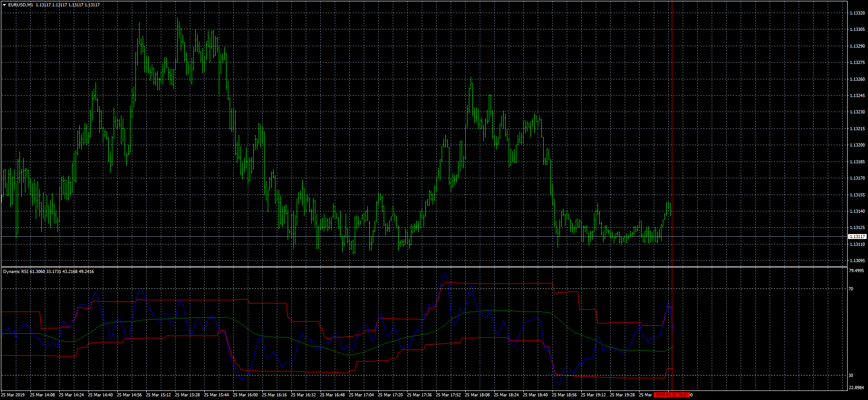The image size is (868, 400).
Task: Click the 25 Mar 17:04 time label
Action: (362, 395)
